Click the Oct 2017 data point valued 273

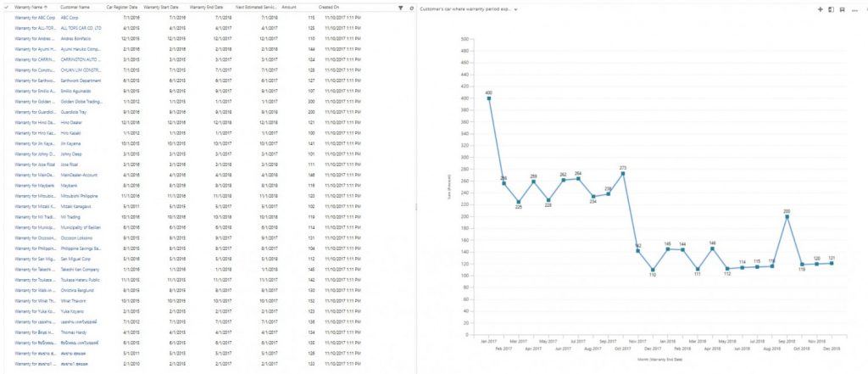tap(623, 173)
